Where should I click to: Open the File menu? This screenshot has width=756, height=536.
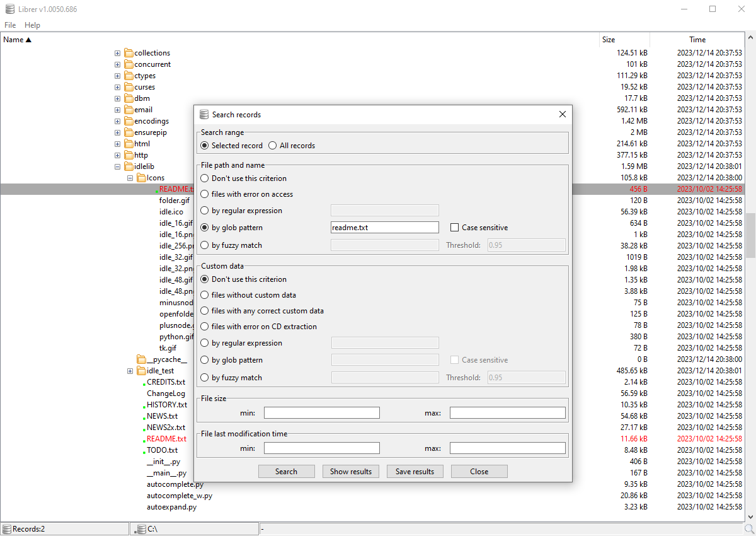click(x=10, y=25)
